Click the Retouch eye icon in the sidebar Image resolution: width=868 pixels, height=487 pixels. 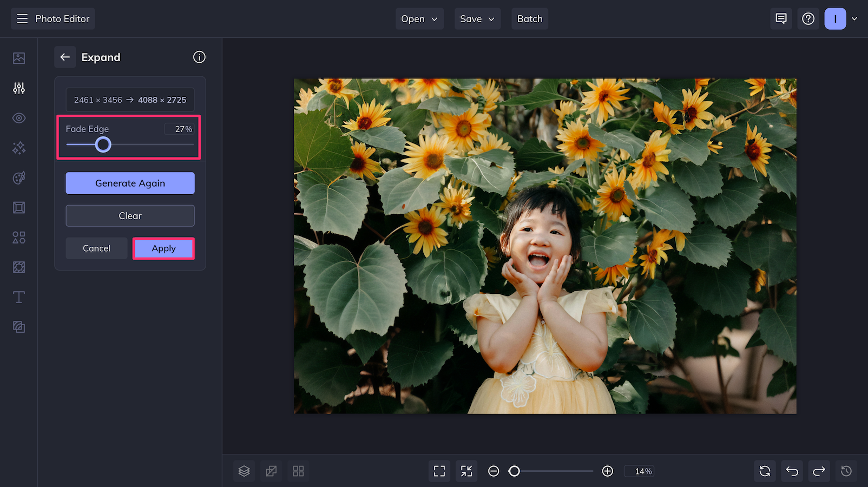19,118
